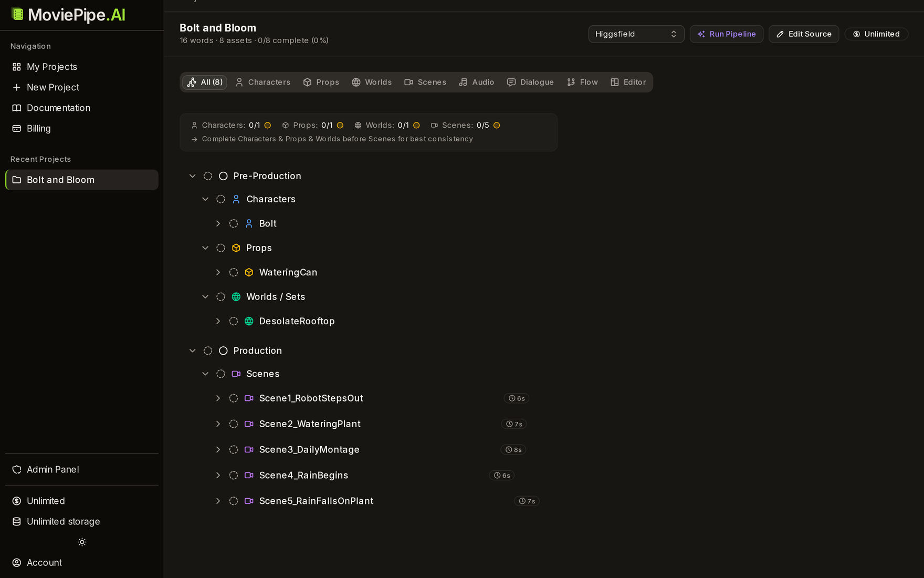924x578 pixels.
Task: Toggle the status circle for WateringCan
Action: pos(234,272)
